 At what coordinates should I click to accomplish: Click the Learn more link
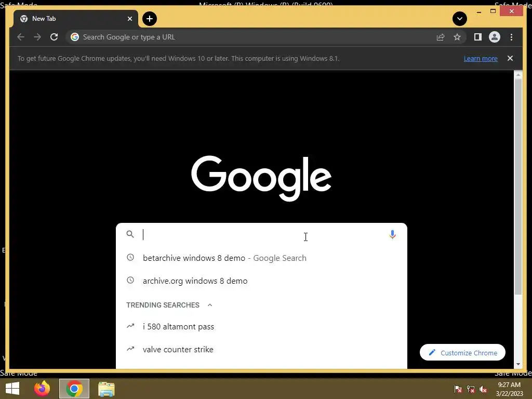[481, 58]
